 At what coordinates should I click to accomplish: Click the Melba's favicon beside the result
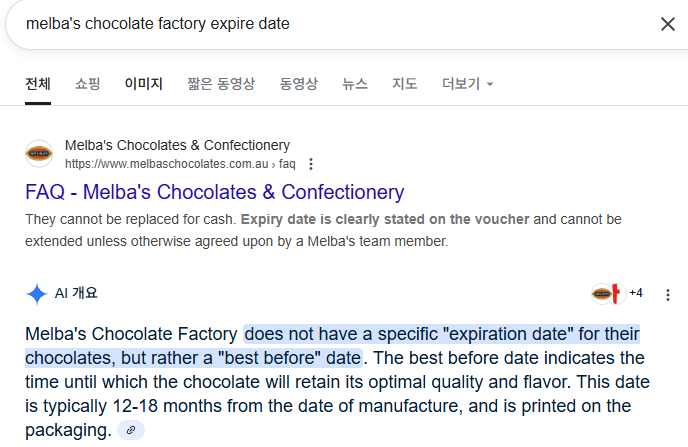[x=39, y=154]
